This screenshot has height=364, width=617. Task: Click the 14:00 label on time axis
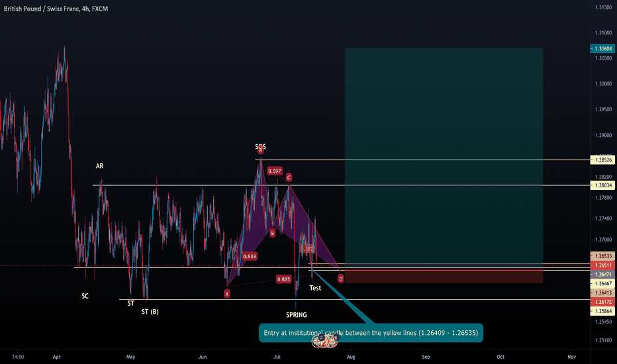18,357
